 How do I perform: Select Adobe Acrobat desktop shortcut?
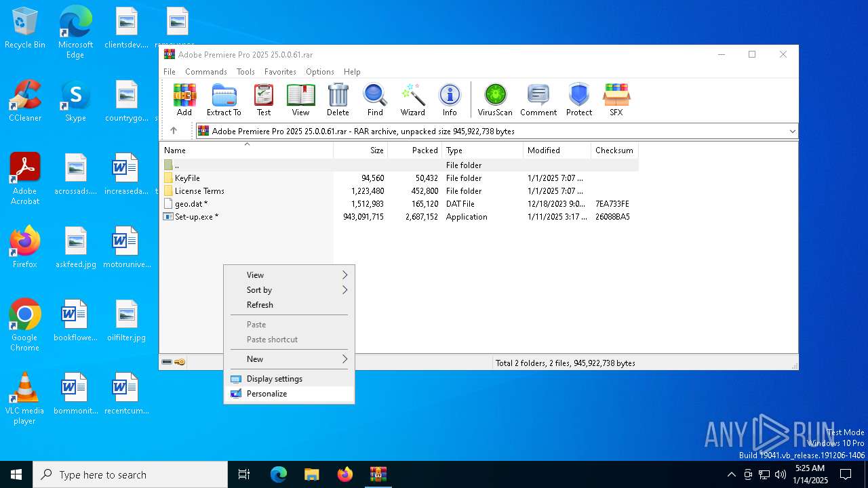(25, 179)
